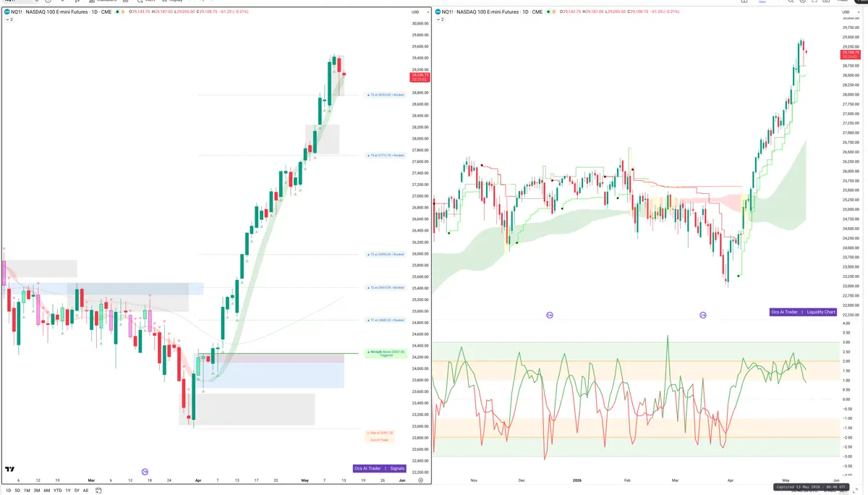This screenshot has width=868, height=495.
Task: Select the 5Y time range
Action: [77, 490]
